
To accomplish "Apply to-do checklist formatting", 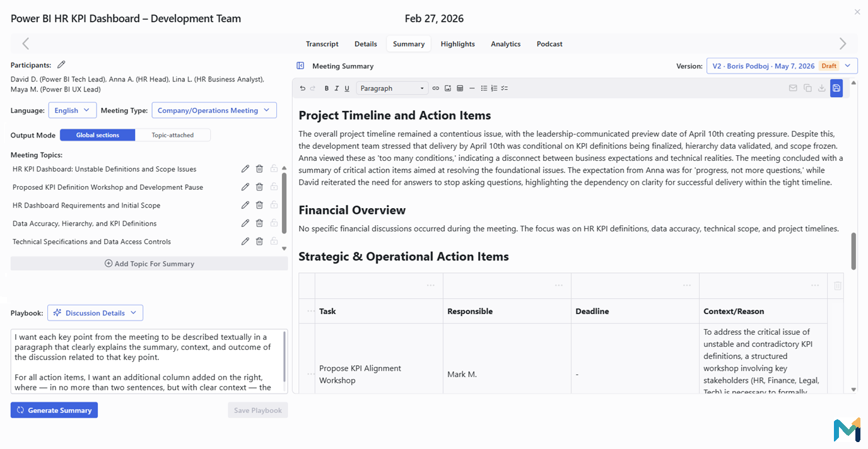I will coord(504,88).
